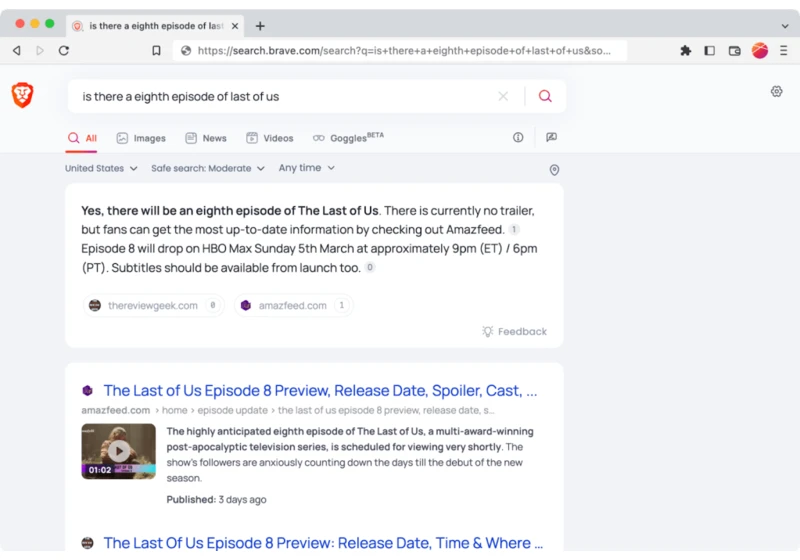Play the 01:02 video thumbnail

(118, 451)
